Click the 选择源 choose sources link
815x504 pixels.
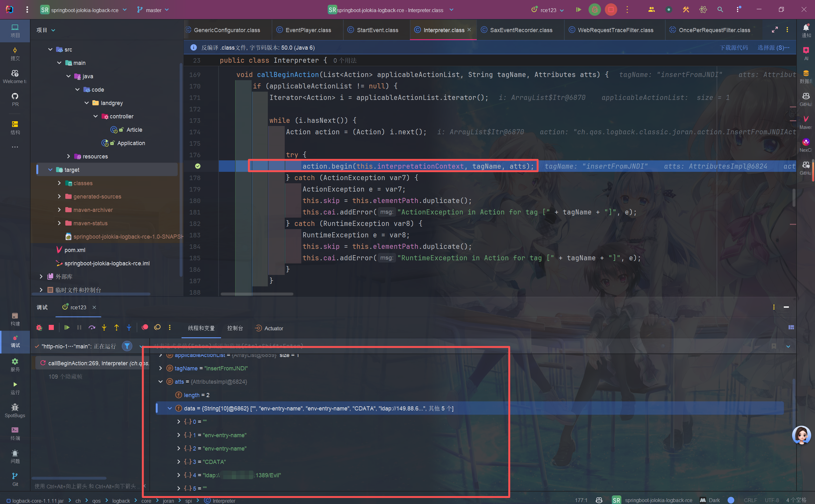(773, 48)
